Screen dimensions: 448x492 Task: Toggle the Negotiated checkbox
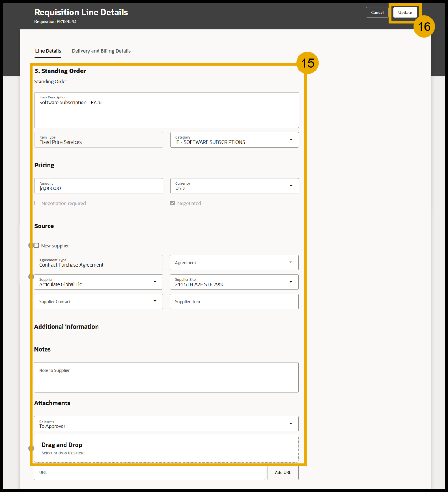(x=172, y=203)
